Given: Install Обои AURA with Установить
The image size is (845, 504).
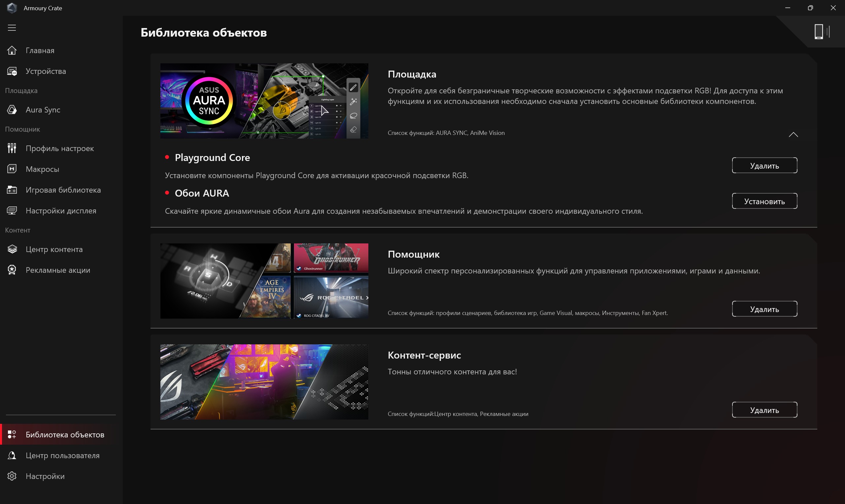Looking at the screenshot, I should click(x=764, y=201).
